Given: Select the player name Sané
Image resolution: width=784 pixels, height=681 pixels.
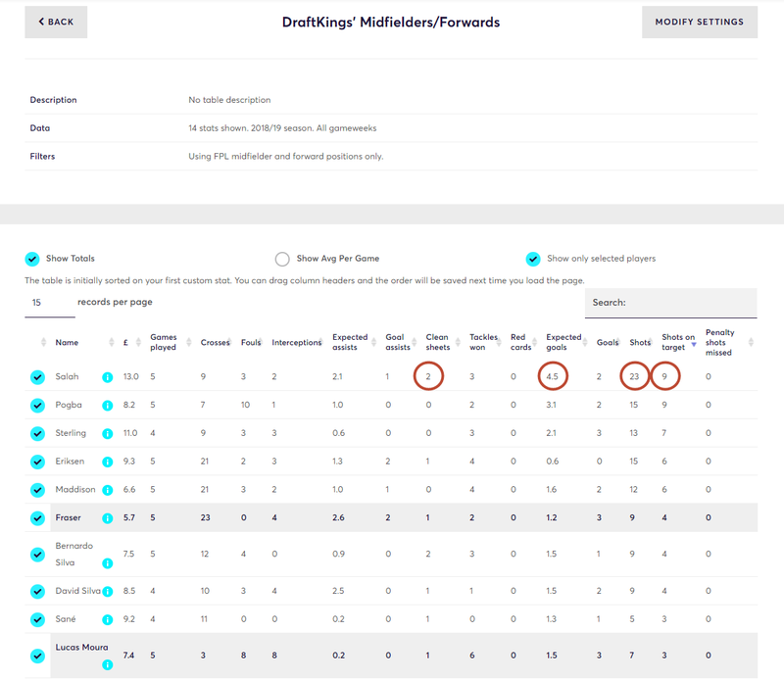Looking at the screenshot, I should pos(66,619).
